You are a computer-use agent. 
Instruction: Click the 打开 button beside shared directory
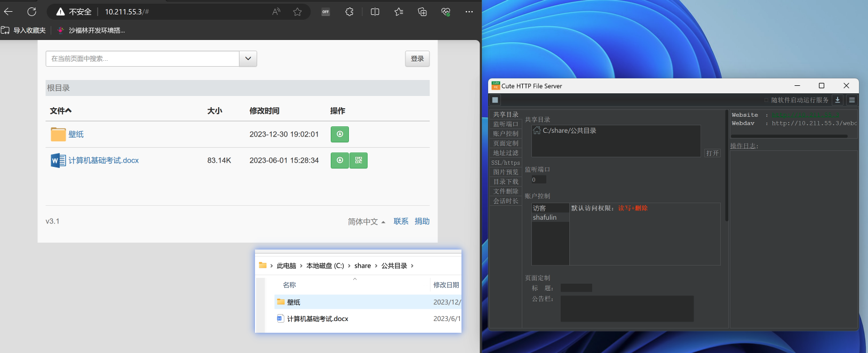[712, 154]
